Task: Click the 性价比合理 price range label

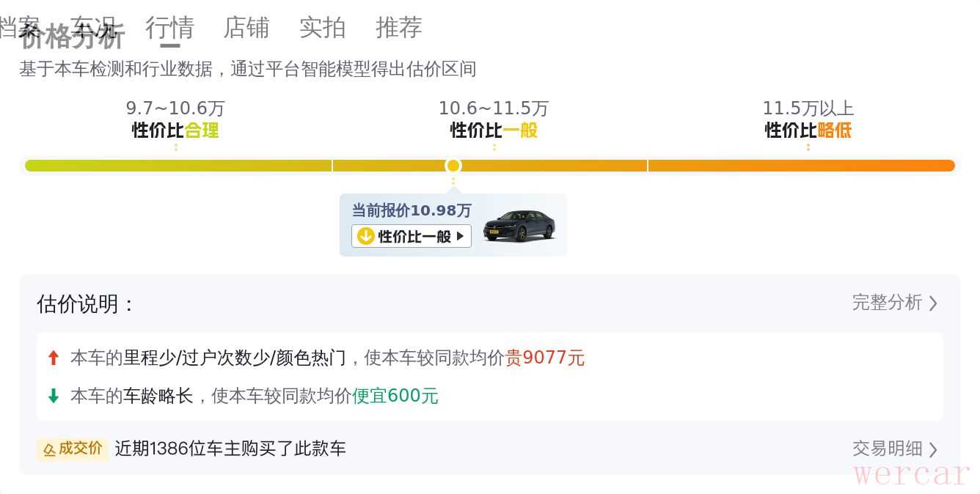Action: click(x=175, y=130)
